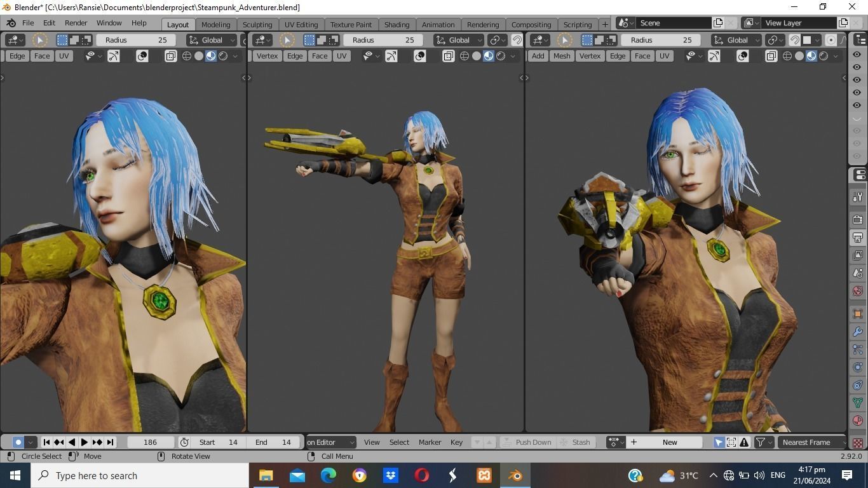The image size is (868, 488).
Task: Open Blender from Windows taskbar
Action: pos(515,475)
